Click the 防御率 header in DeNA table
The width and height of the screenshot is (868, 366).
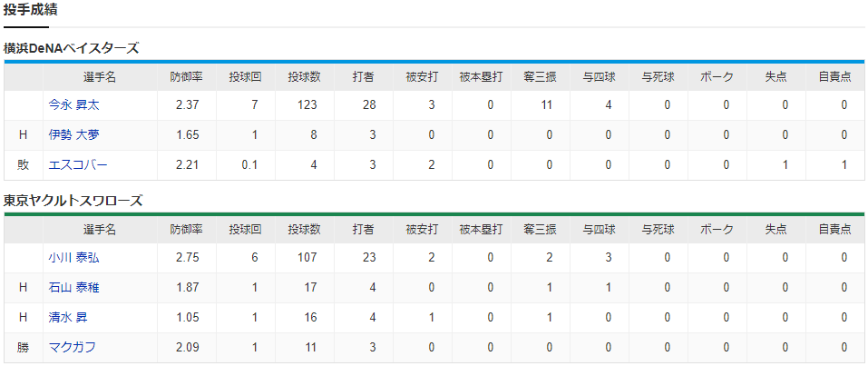(187, 77)
